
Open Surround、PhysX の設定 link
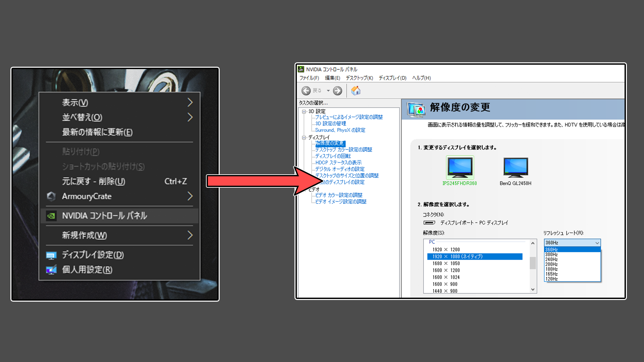tap(340, 130)
